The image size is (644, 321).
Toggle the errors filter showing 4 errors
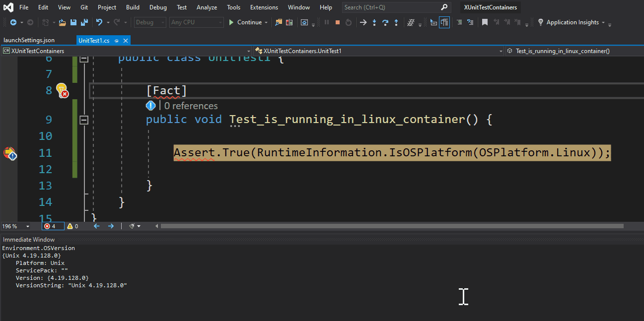50,226
